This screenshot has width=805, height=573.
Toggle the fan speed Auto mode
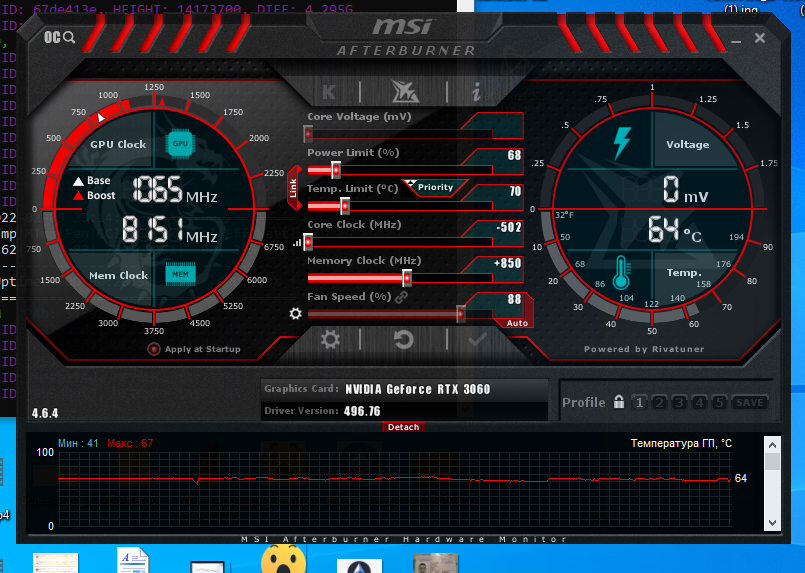click(517, 323)
